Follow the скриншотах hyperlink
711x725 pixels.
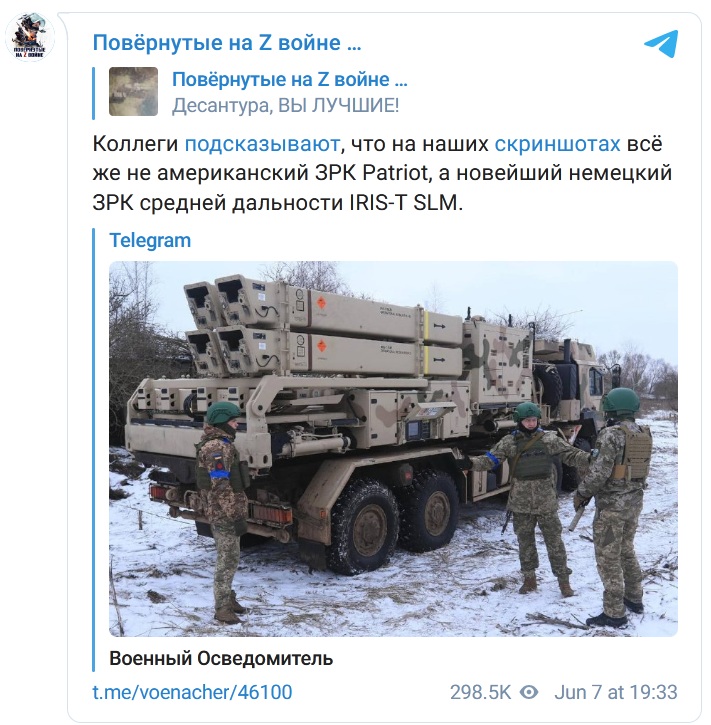click(x=557, y=144)
